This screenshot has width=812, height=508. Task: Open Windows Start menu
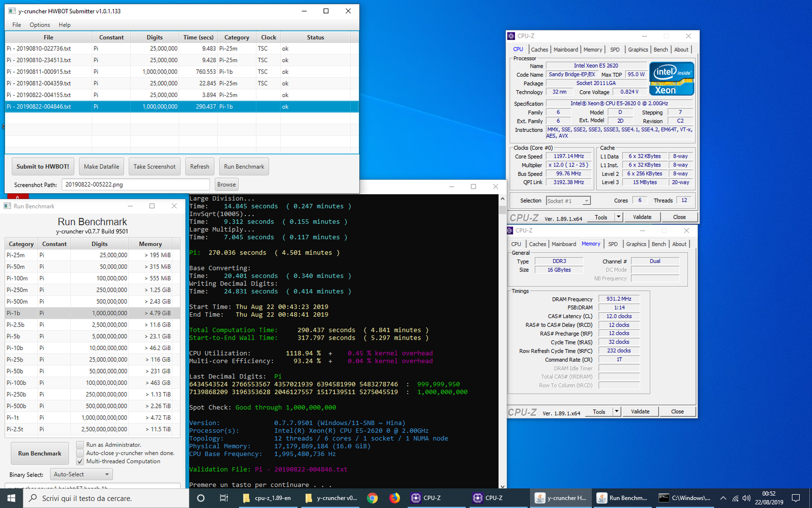[11, 498]
